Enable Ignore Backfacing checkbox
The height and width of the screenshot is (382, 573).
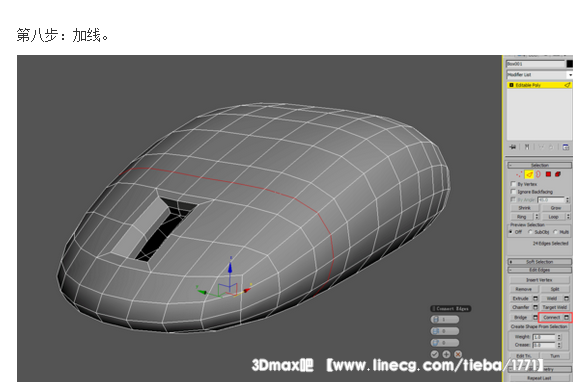pos(514,192)
